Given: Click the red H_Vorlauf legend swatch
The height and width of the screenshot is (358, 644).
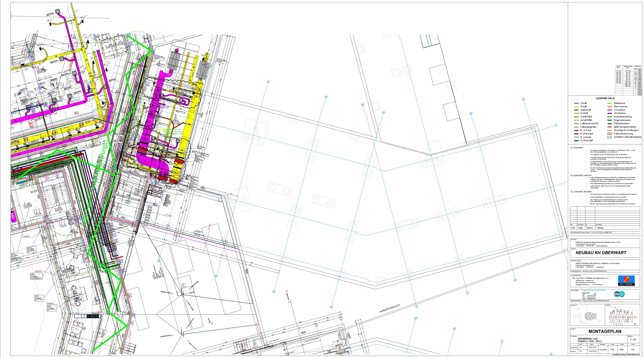Looking at the screenshot, I should pyautogui.click(x=576, y=130).
